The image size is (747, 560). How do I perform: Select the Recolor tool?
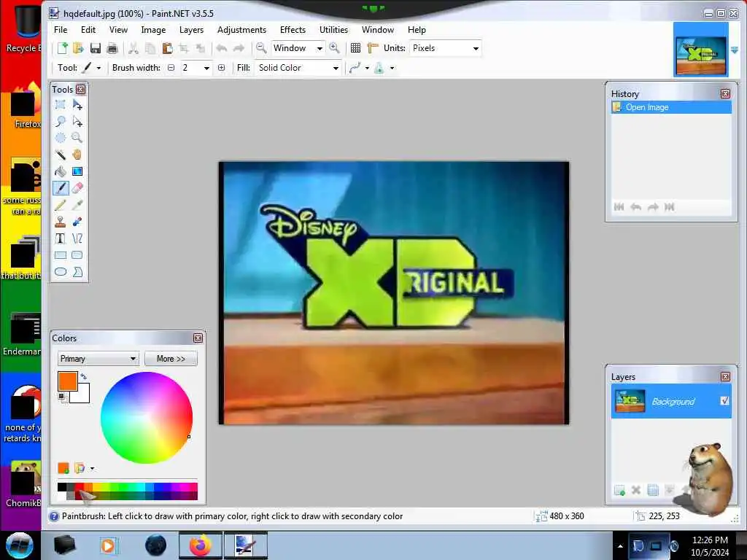pyautogui.click(x=77, y=222)
